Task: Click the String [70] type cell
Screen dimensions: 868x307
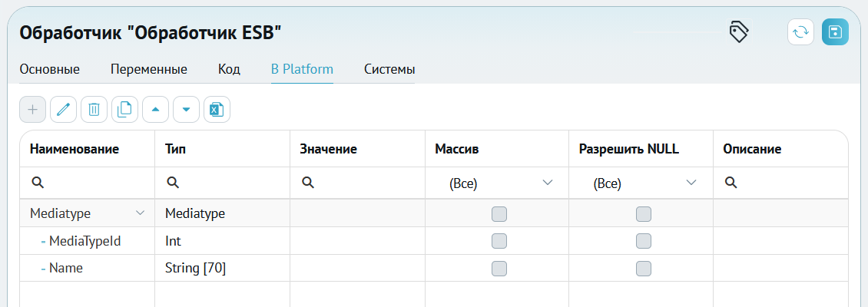Action: coord(223,269)
